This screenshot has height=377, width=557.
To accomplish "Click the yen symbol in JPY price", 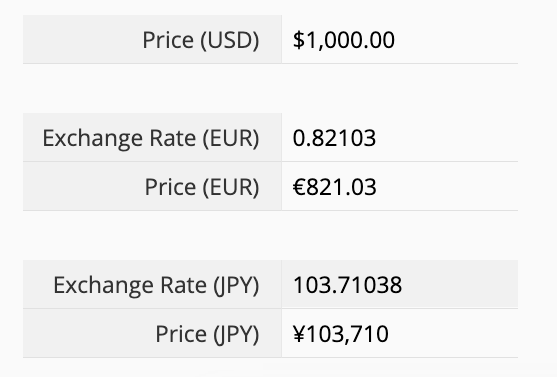I will point(299,334).
